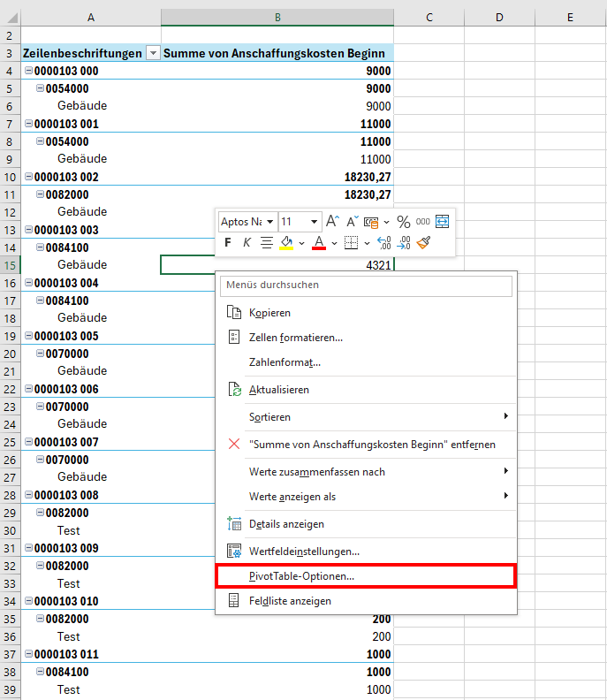Select row 39 header
The height and width of the screenshot is (700, 607).
point(10,689)
